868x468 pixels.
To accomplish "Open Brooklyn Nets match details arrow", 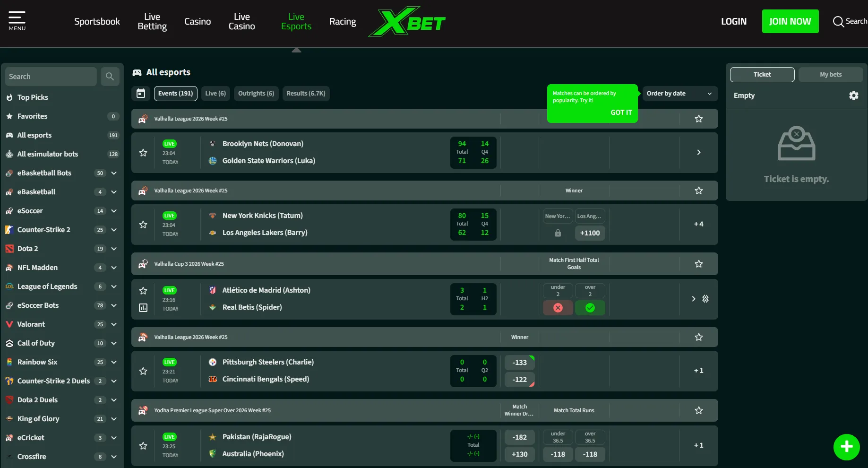I will [699, 152].
